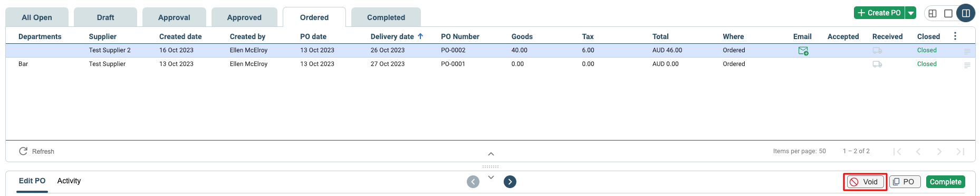Click the Void button
The image size is (980, 196).
point(865,182)
